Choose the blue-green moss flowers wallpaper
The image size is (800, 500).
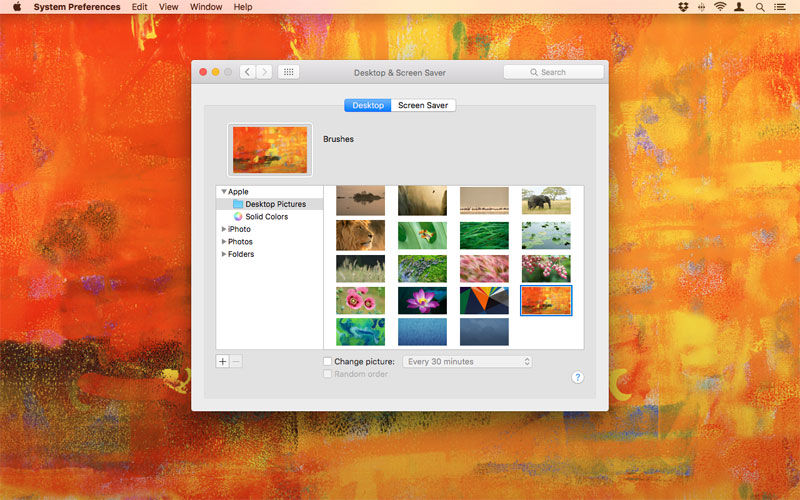click(422, 269)
